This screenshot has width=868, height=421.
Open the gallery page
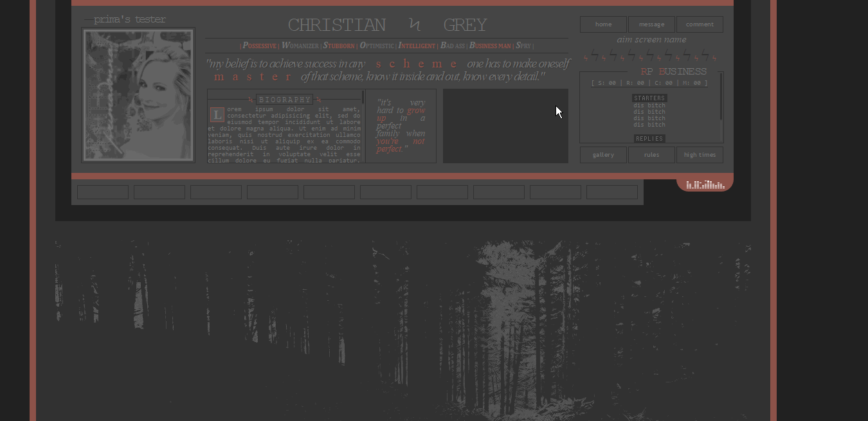coord(603,155)
